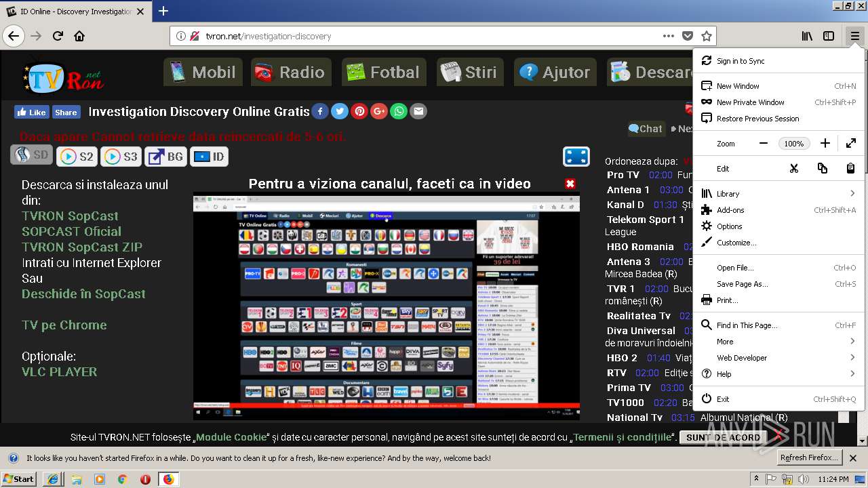
Task: Go back to previous page
Action: point(14,36)
